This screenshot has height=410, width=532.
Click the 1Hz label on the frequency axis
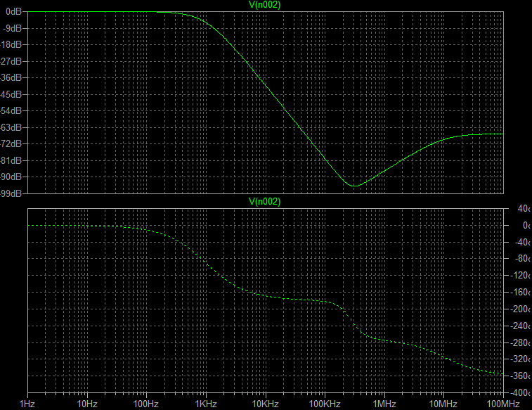(27, 404)
